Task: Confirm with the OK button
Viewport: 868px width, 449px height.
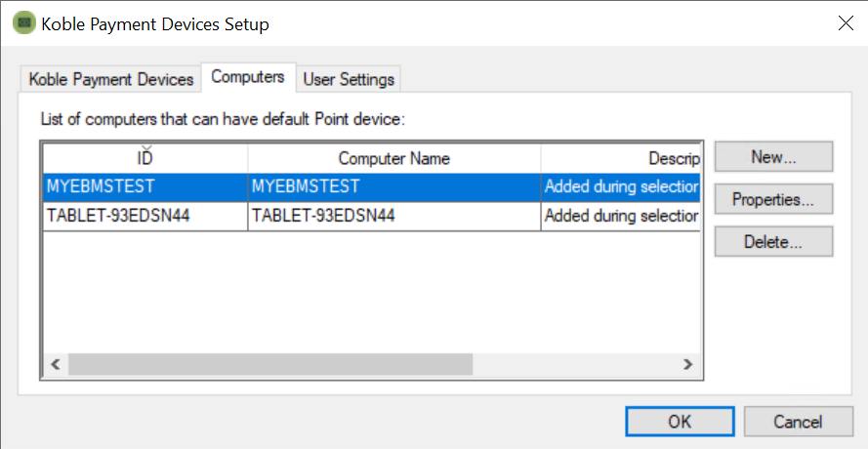Action: click(680, 422)
